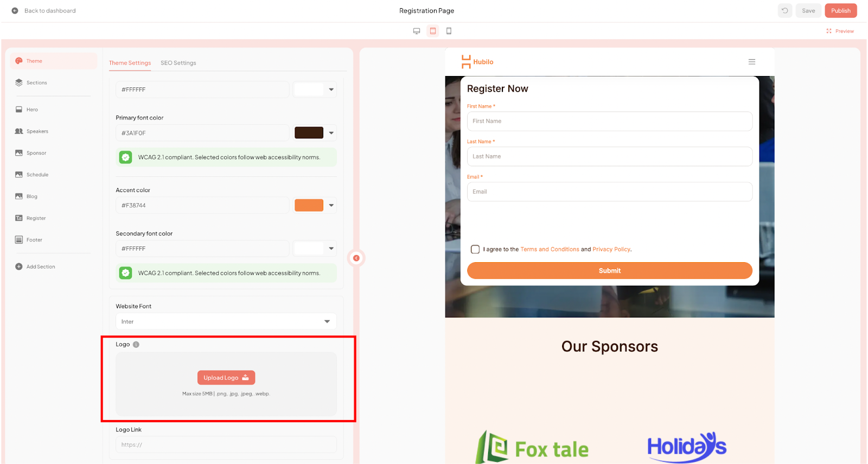Image resolution: width=868 pixels, height=464 pixels.
Task: Click the orange accent color swatch
Action: [309, 206]
